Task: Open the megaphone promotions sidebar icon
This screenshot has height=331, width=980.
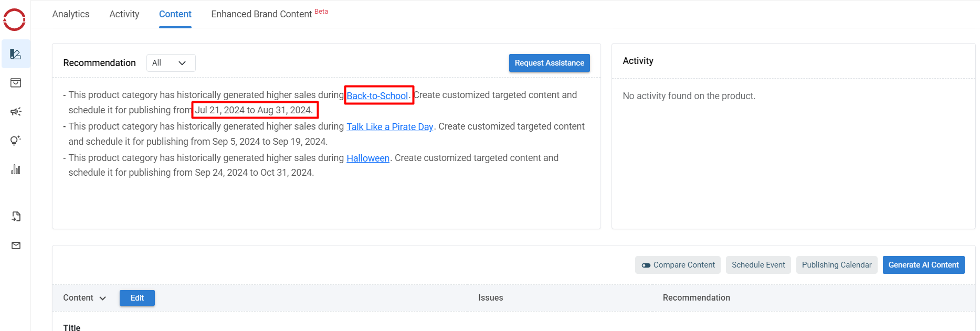Action: pos(16,112)
